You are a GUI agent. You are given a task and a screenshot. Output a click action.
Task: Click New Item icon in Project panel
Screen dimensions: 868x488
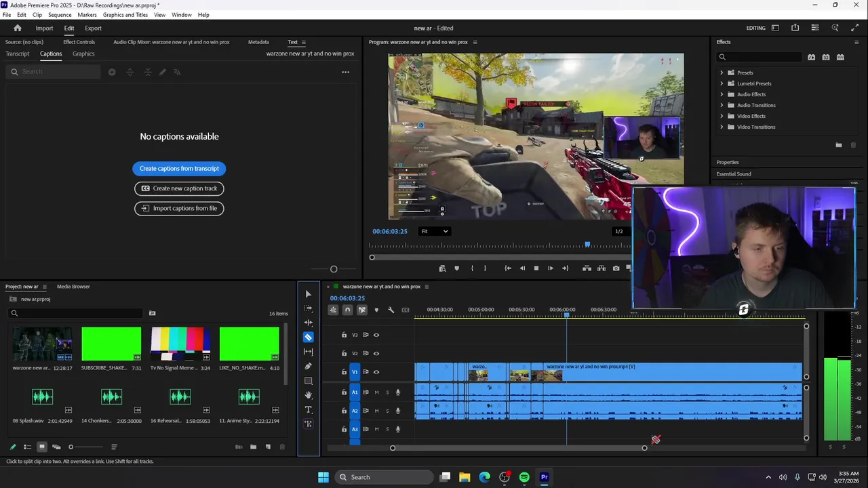tap(268, 447)
